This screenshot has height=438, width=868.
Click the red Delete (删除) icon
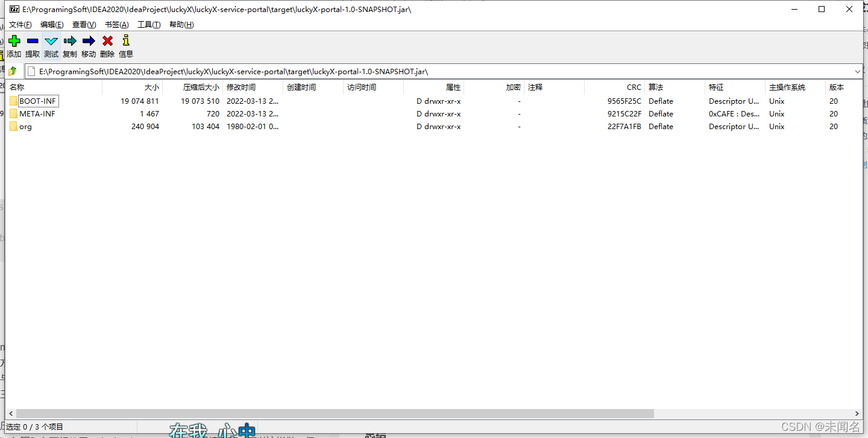point(107,41)
